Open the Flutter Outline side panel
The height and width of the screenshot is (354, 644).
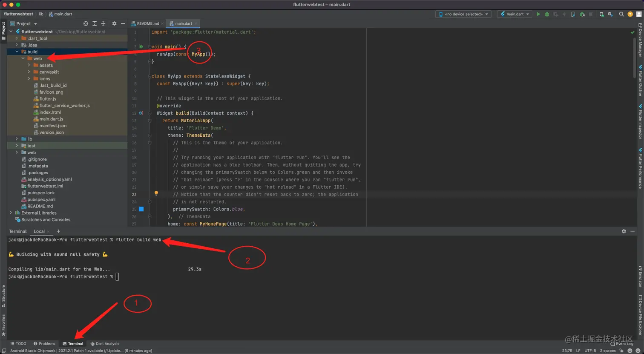pyautogui.click(x=640, y=81)
